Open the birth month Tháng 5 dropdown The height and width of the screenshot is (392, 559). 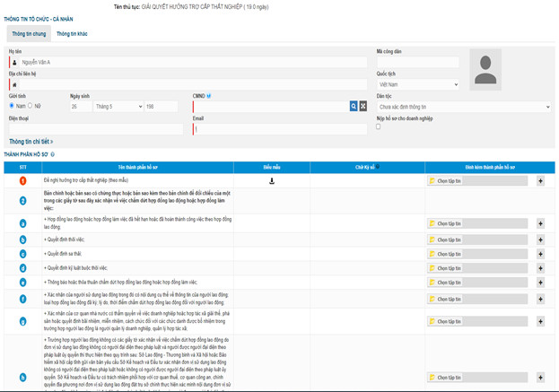pyautogui.click(x=118, y=106)
